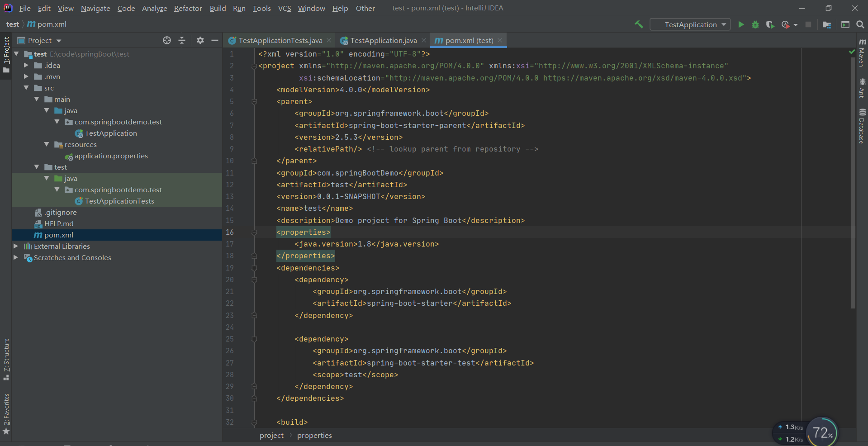868x446 pixels.
Task: Select TestApplicationTests in project tree
Action: (119, 201)
